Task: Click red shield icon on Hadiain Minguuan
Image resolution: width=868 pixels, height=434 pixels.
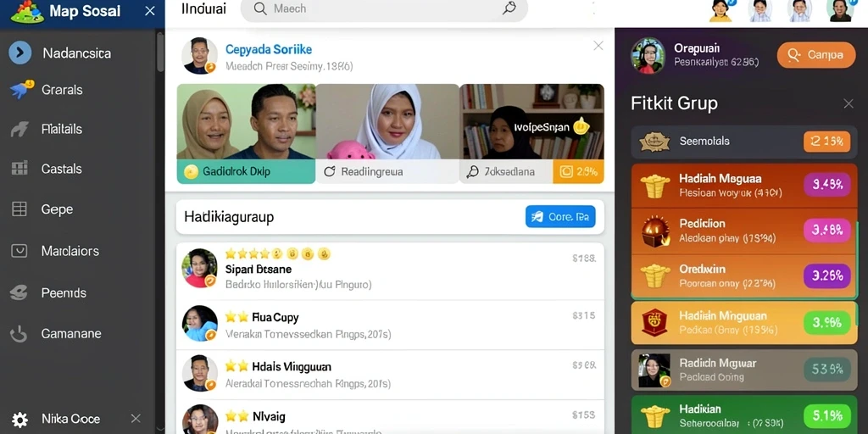Action: 655,321
